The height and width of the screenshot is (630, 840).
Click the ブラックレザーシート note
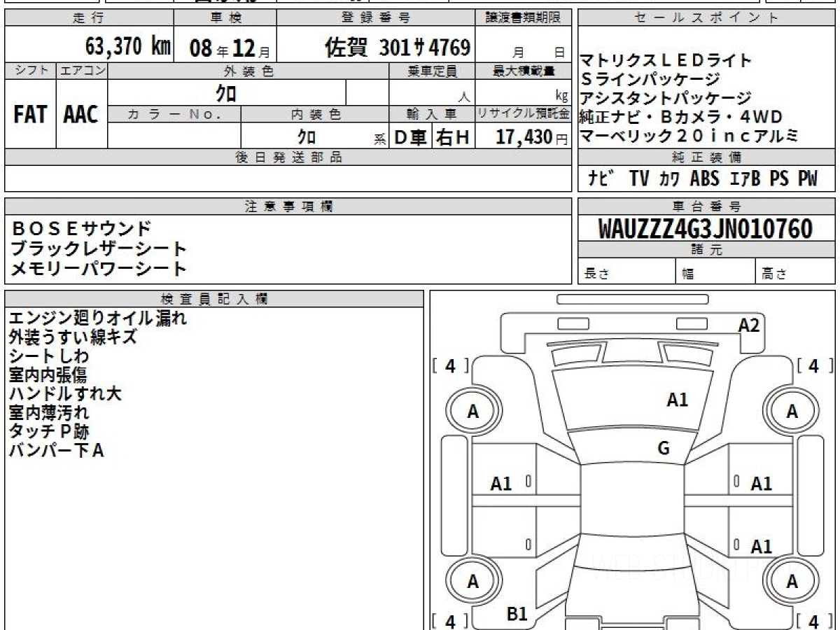[x=99, y=248]
